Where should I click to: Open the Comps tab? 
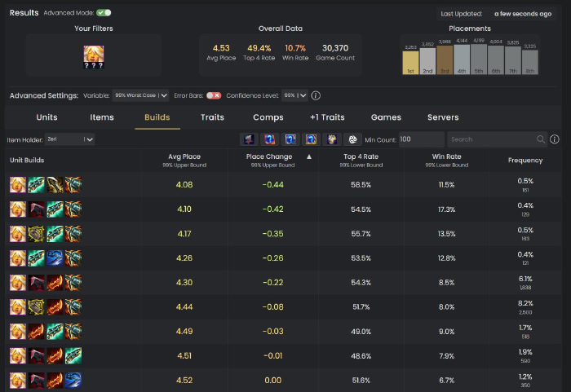tap(268, 117)
